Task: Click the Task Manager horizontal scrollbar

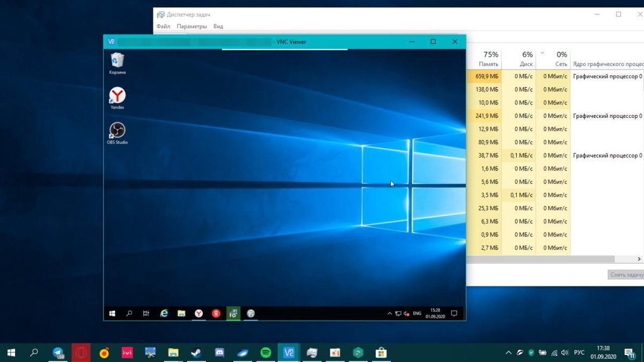Action: [x=540, y=259]
